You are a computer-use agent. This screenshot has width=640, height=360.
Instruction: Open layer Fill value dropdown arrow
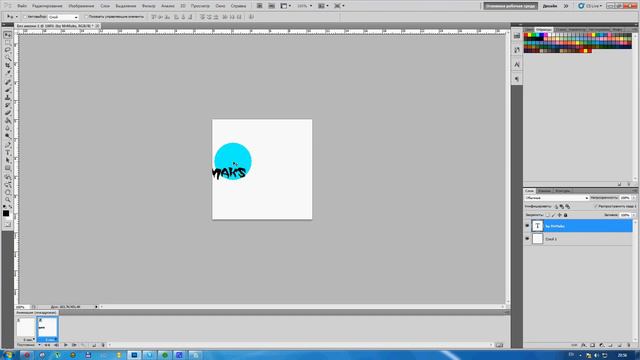pyautogui.click(x=634, y=215)
